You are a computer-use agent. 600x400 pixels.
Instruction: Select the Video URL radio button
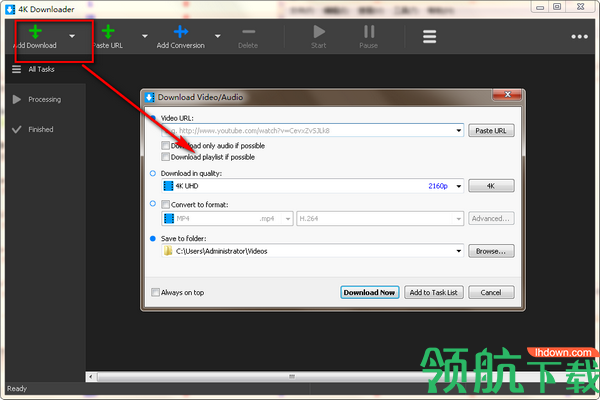click(153, 118)
